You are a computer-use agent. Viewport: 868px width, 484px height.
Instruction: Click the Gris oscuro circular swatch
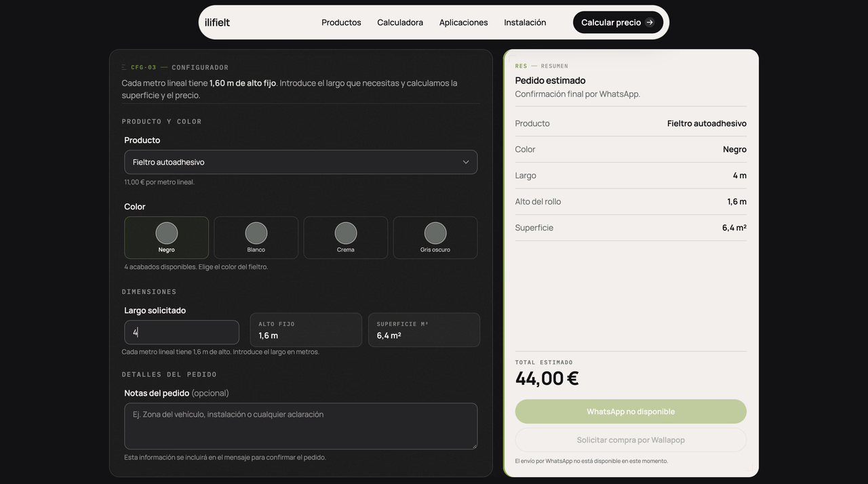point(435,233)
